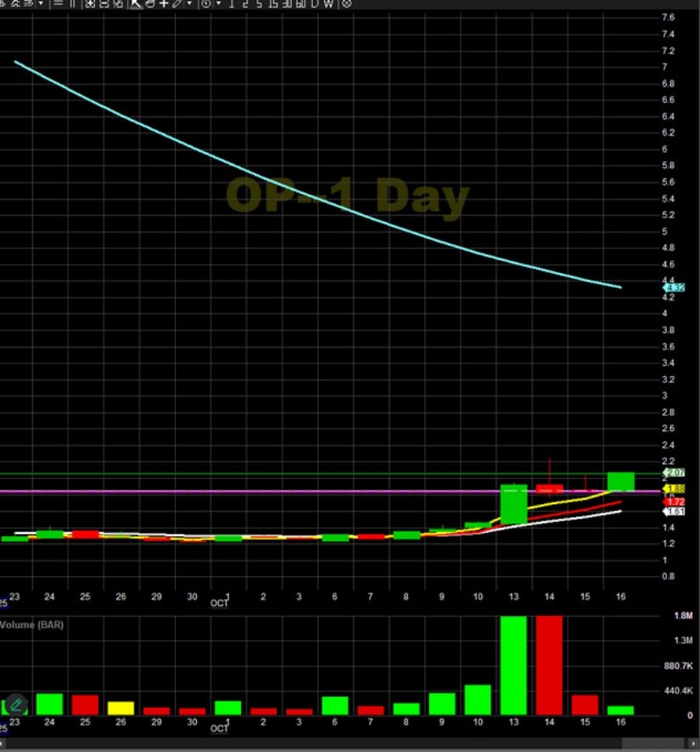This screenshot has width=700, height=752.
Task: Select the hand pan tool
Action: 149,3
